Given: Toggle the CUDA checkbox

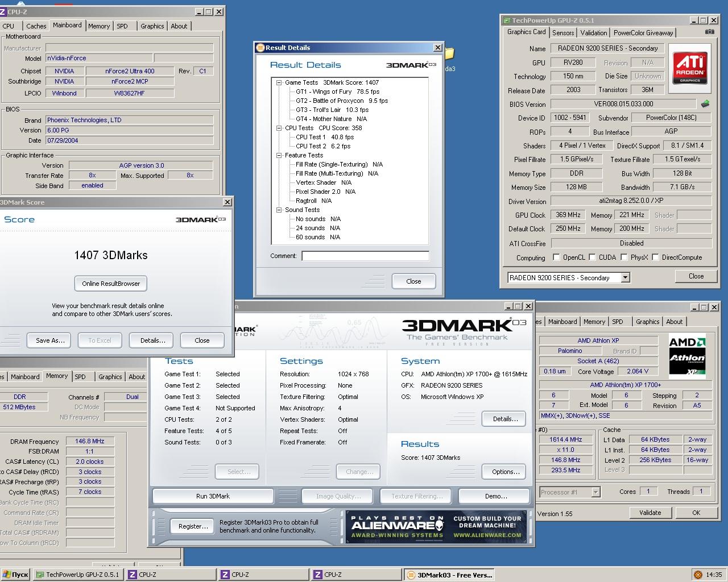Looking at the screenshot, I should tap(592, 257).
